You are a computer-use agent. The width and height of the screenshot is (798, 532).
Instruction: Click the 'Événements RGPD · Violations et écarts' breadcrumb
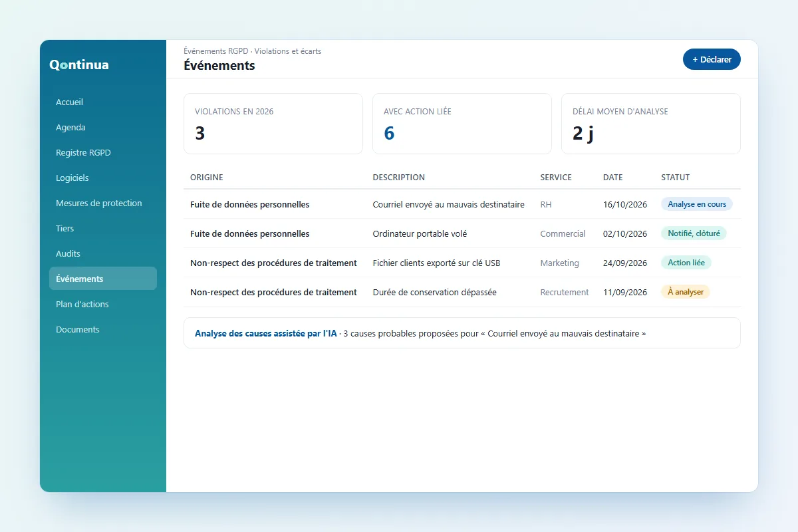253,51
